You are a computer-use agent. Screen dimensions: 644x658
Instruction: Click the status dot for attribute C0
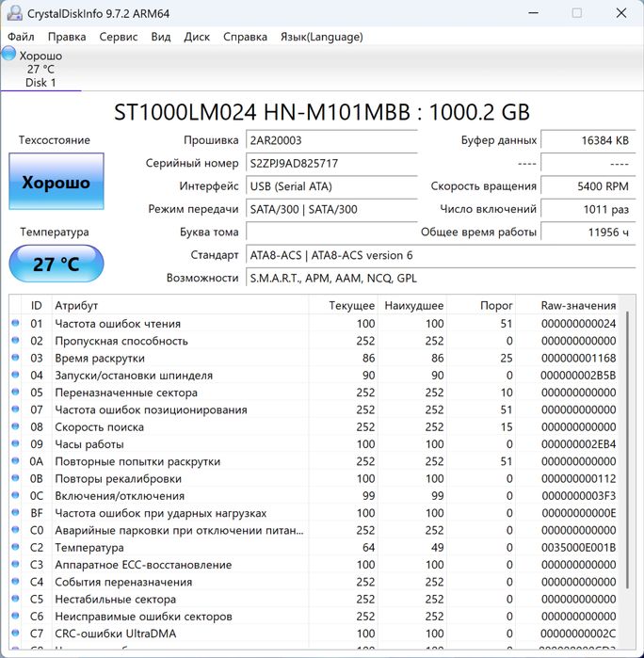pos(15,530)
